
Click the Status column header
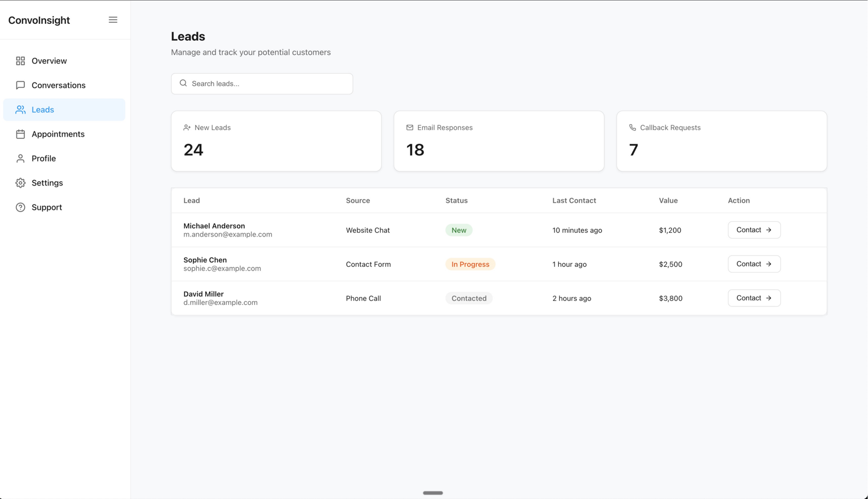[x=457, y=201]
